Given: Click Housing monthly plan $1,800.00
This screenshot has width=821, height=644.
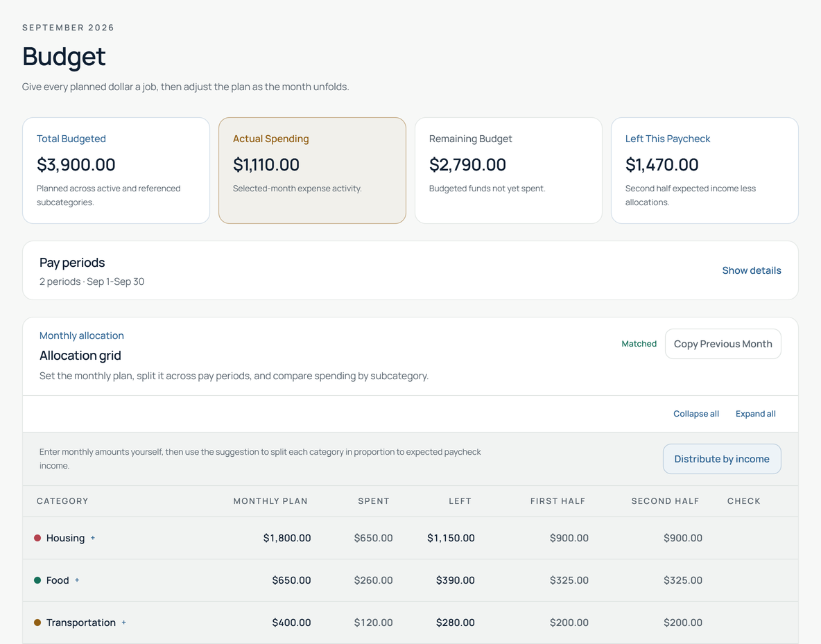Looking at the screenshot, I should click(287, 538).
